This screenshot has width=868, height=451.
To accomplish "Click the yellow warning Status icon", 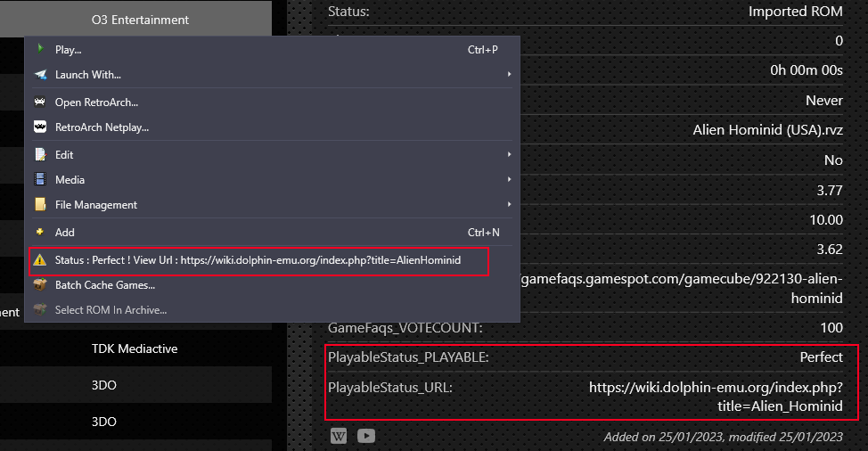I will point(39,259).
